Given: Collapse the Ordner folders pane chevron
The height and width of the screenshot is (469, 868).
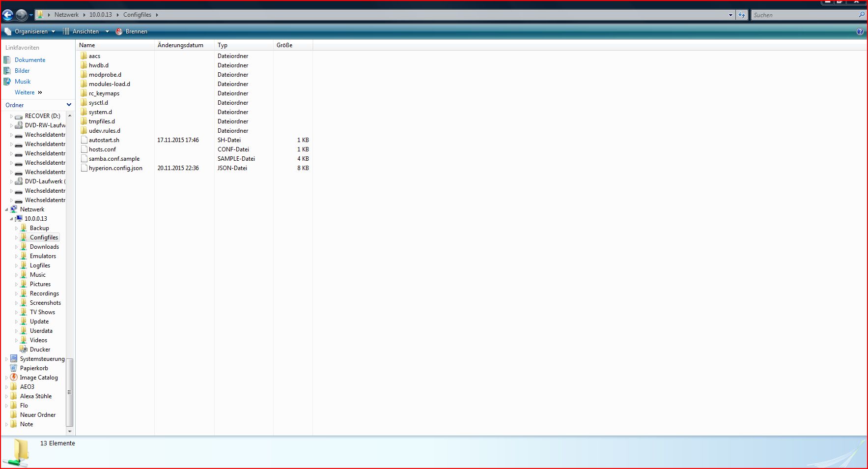Looking at the screenshot, I should [69, 105].
